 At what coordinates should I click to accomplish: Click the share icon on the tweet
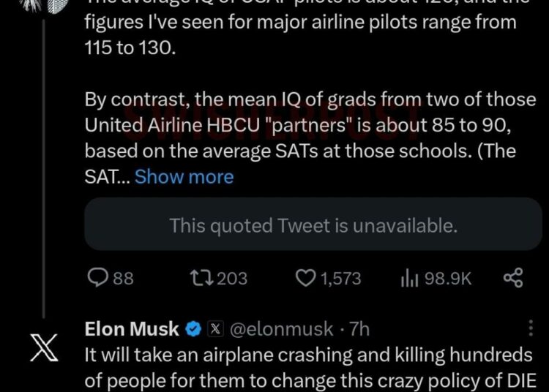pos(513,278)
